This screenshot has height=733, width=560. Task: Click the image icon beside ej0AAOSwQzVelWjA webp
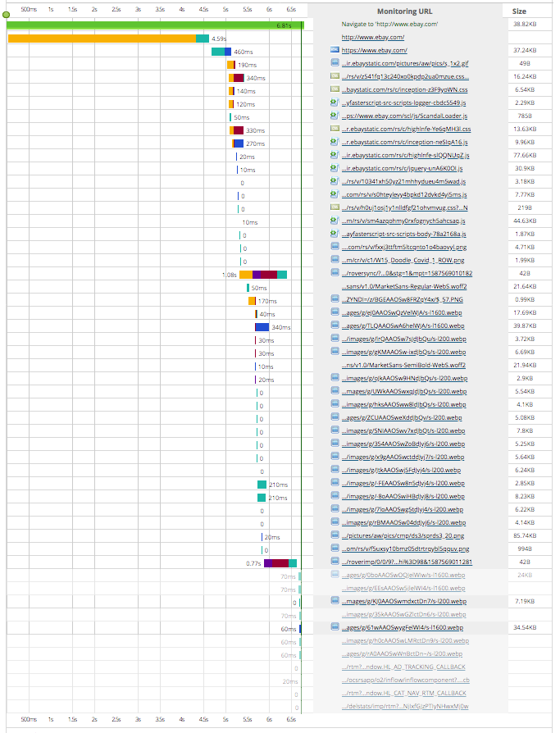pos(335,312)
